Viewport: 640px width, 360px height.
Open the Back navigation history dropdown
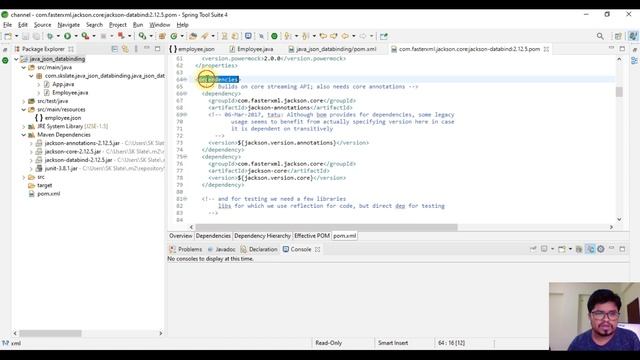click(x=353, y=36)
